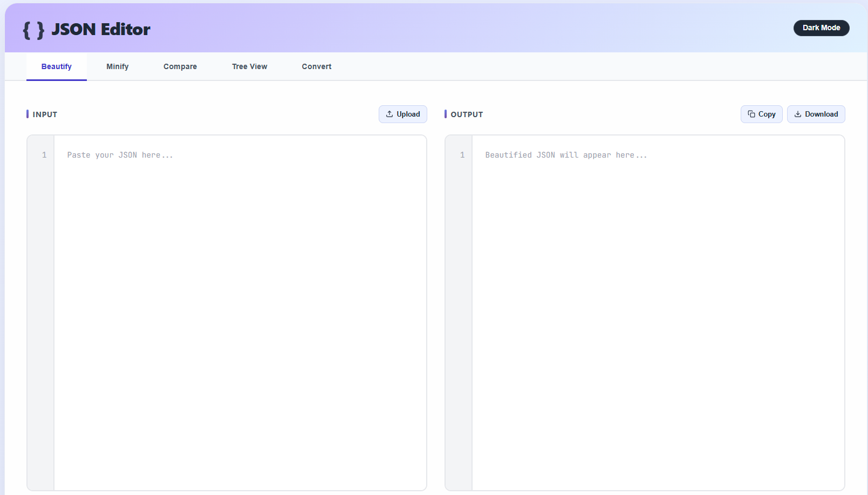Open the Compare tab
The height and width of the screenshot is (495, 868).
pyautogui.click(x=180, y=66)
